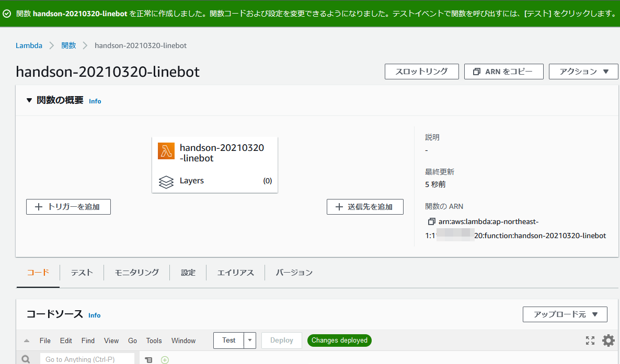Collapse editor menu bar arrow icon

(27, 340)
